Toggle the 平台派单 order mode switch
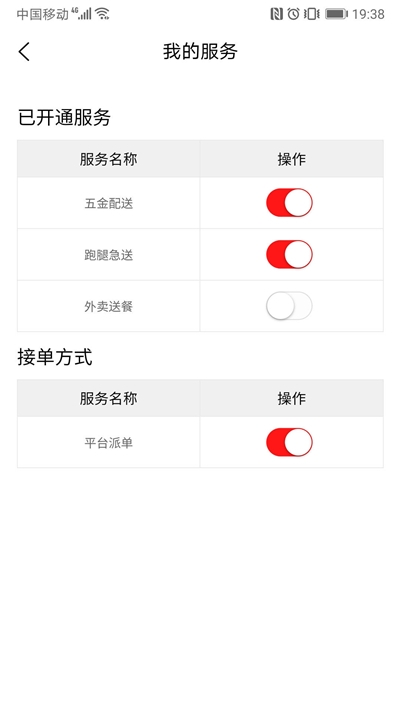 (x=289, y=442)
